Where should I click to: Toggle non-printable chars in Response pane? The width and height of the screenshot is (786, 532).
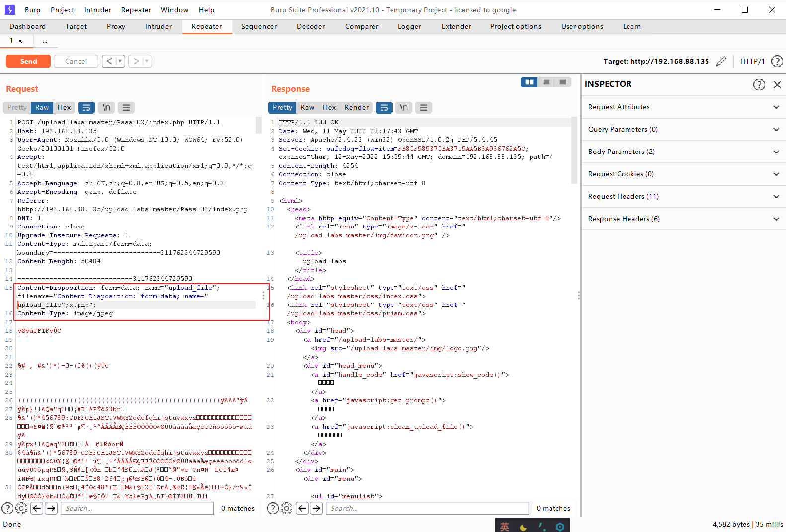(404, 107)
